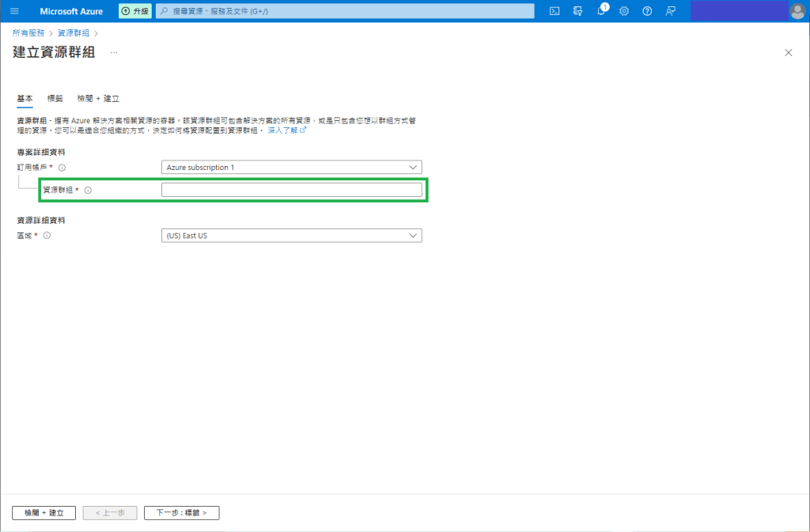The image size is (810, 532).
Task: Click the 下一步：標籤 button
Action: click(181, 513)
